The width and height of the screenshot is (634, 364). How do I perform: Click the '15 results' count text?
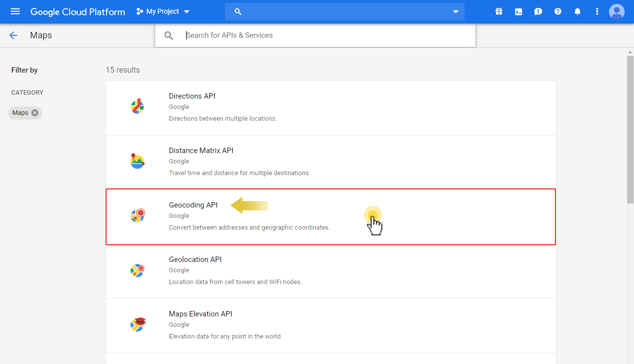click(123, 70)
